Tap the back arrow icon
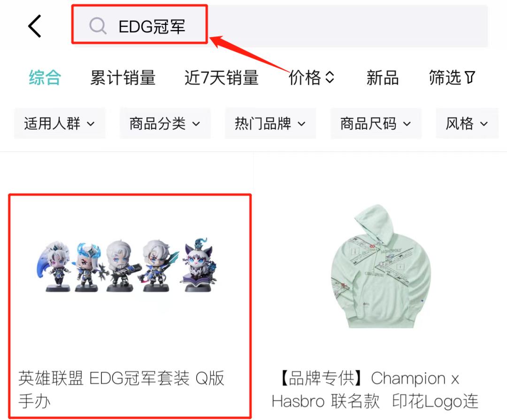The width and height of the screenshot is (507, 420). 35,26
